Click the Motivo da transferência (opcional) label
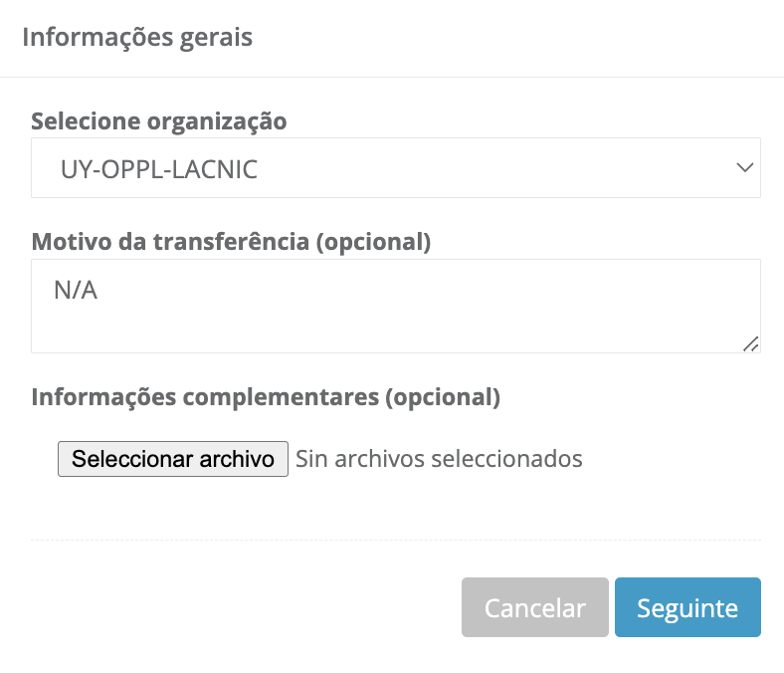The image size is (784, 673). tap(231, 242)
